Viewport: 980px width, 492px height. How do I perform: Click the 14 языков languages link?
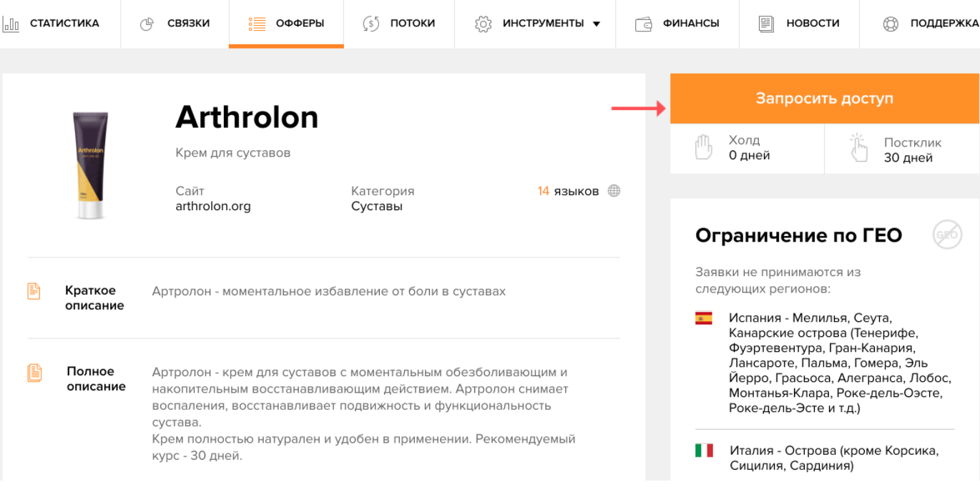[x=568, y=191]
